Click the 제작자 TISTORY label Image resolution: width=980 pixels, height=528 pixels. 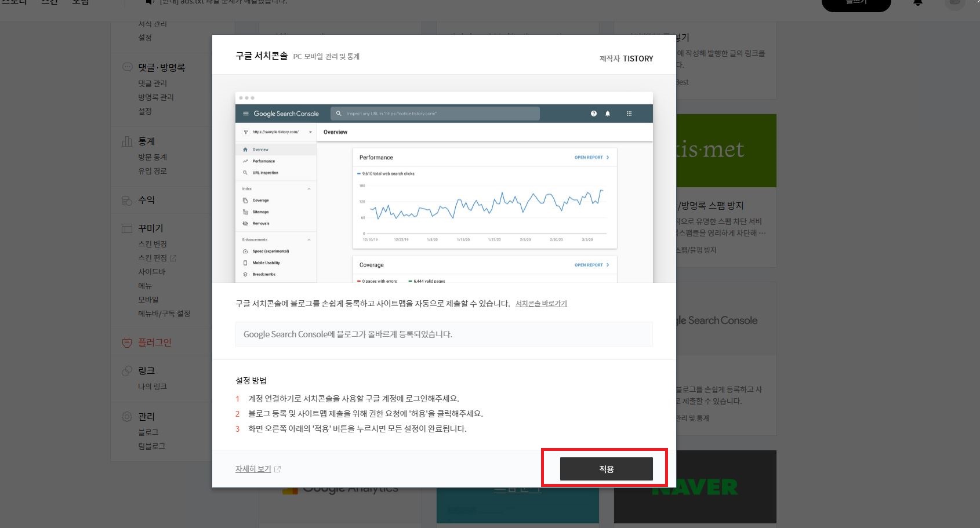point(626,59)
